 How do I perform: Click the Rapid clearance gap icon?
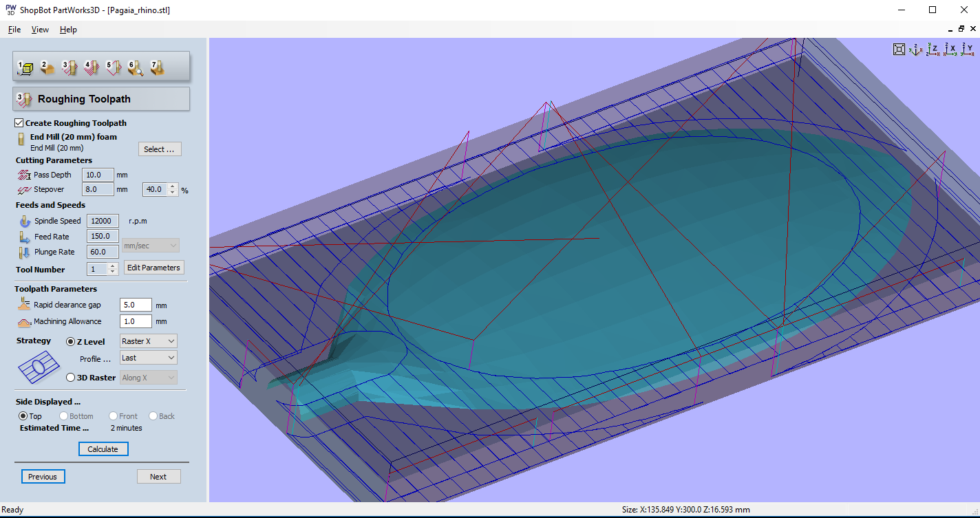click(x=24, y=304)
